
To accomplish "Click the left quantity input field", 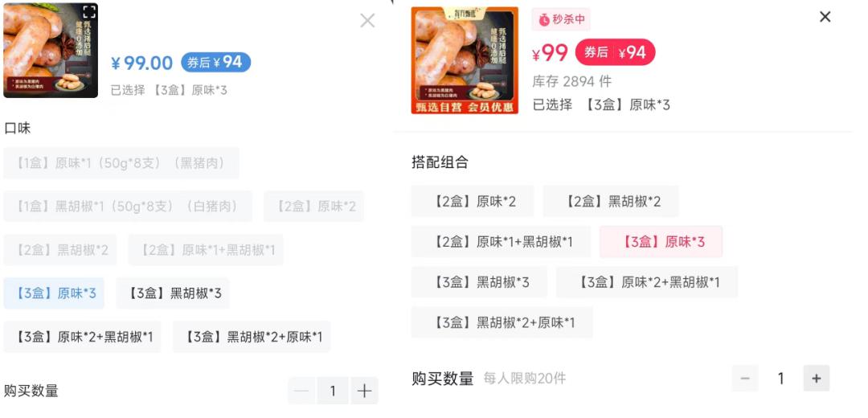I will tap(333, 391).
